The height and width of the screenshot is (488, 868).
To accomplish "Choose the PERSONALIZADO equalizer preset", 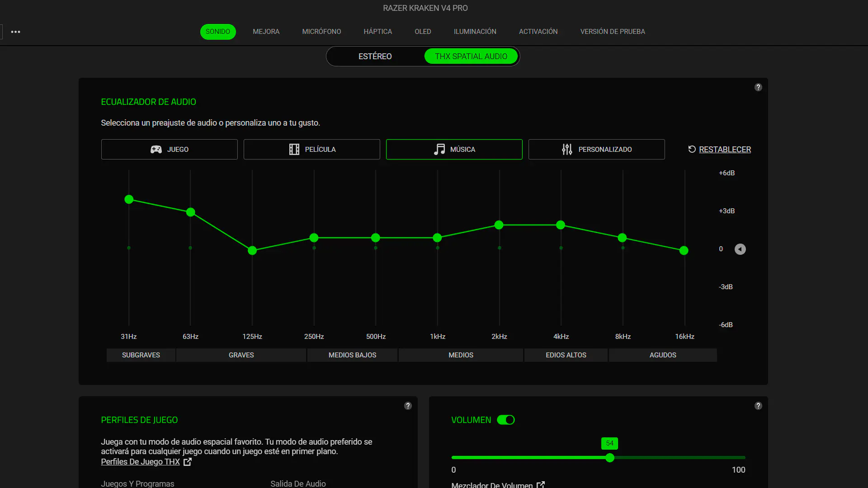I will coord(597,149).
